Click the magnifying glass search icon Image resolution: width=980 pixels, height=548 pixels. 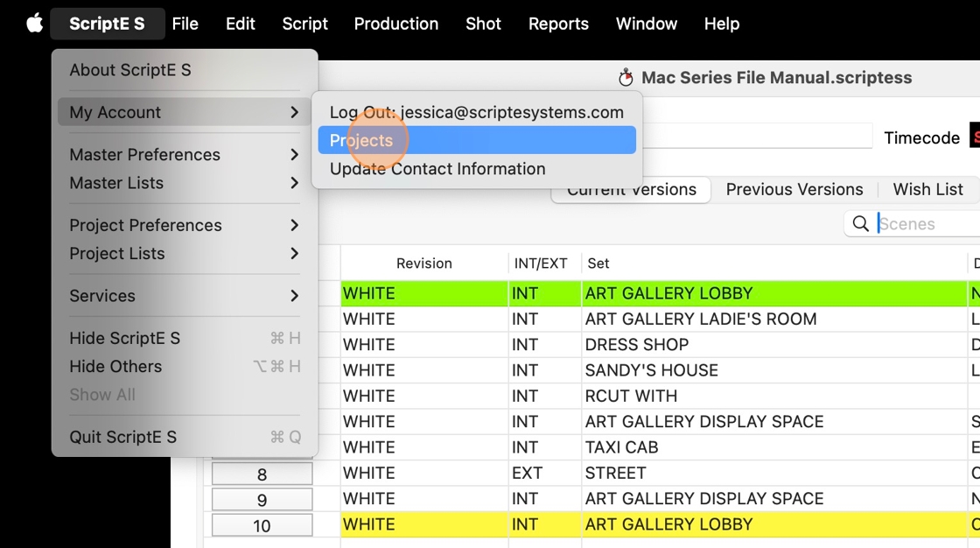pos(861,224)
